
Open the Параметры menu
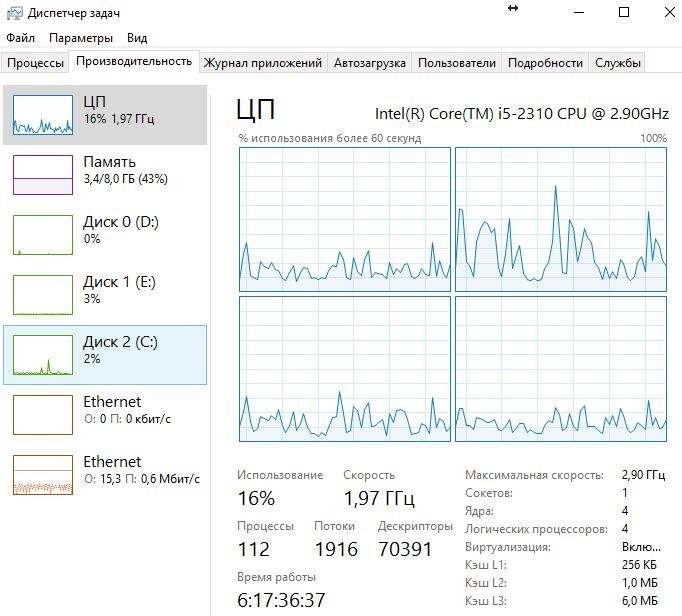coord(81,38)
